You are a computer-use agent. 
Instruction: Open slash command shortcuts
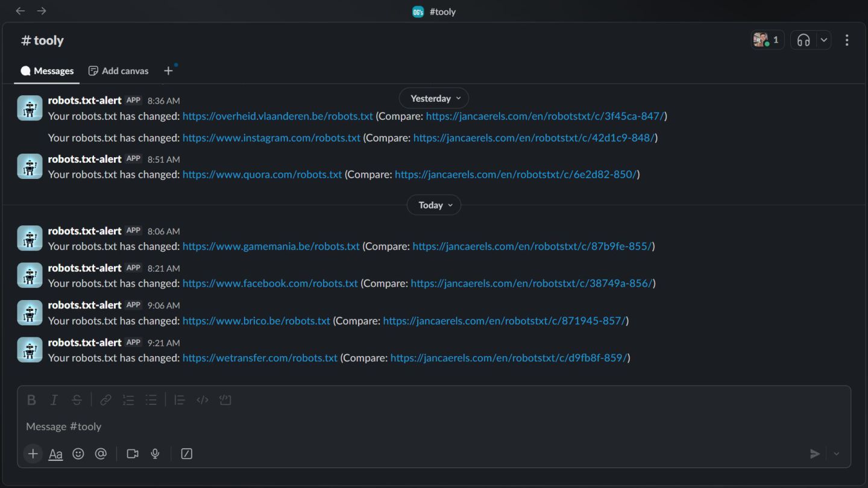click(187, 454)
